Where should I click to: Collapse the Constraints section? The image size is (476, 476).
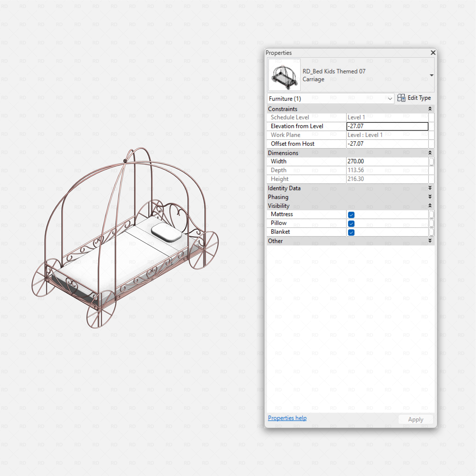coord(430,109)
